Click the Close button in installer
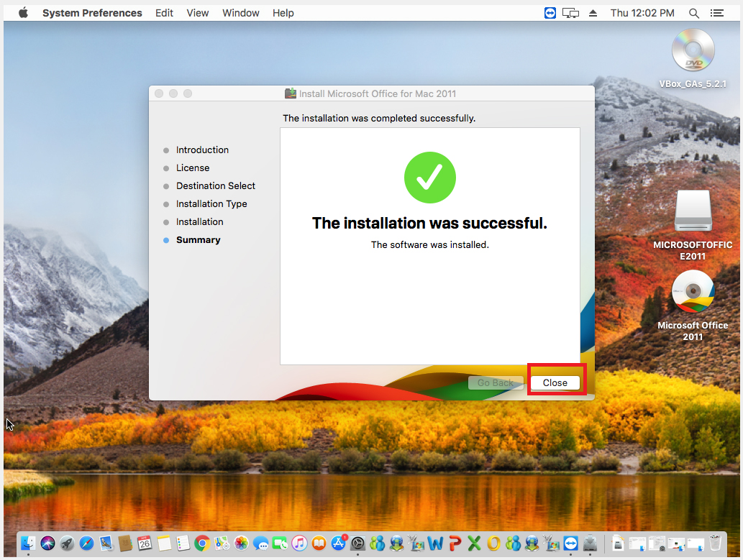The width and height of the screenshot is (743, 560). (x=555, y=382)
